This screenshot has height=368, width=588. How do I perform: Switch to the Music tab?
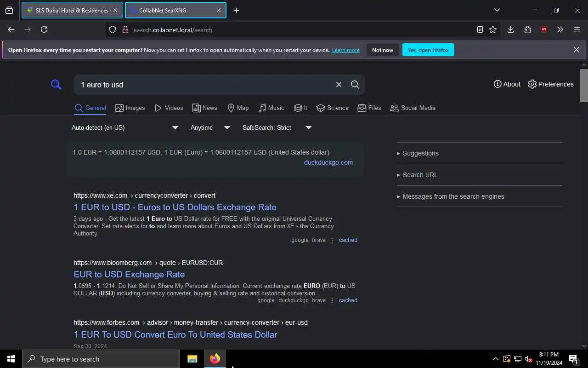pyautogui.click(x=271, y=108)
